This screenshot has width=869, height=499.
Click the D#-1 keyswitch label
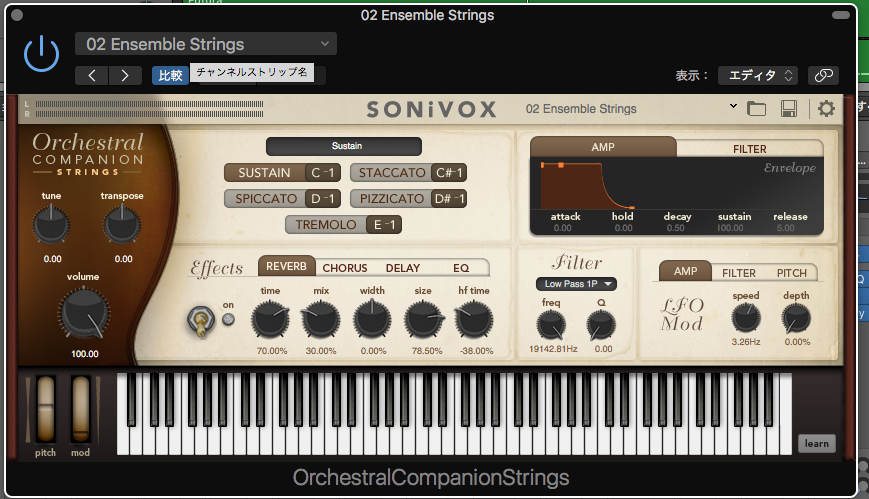449,198
